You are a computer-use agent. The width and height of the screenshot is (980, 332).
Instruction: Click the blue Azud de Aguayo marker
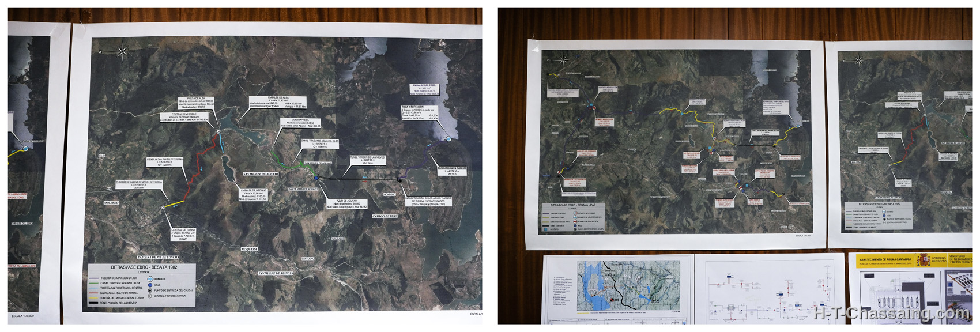coord(316,178)
